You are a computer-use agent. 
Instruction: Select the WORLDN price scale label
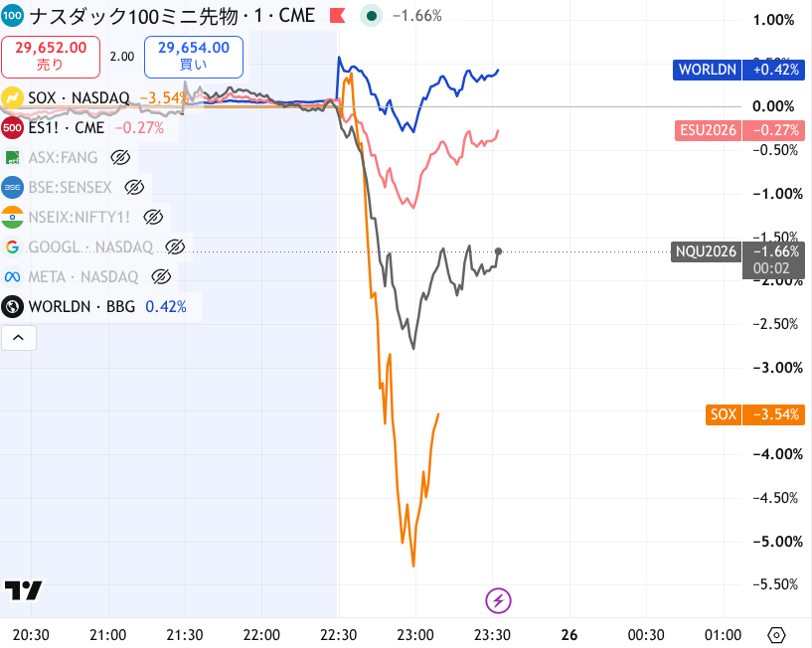pos(738,70)
